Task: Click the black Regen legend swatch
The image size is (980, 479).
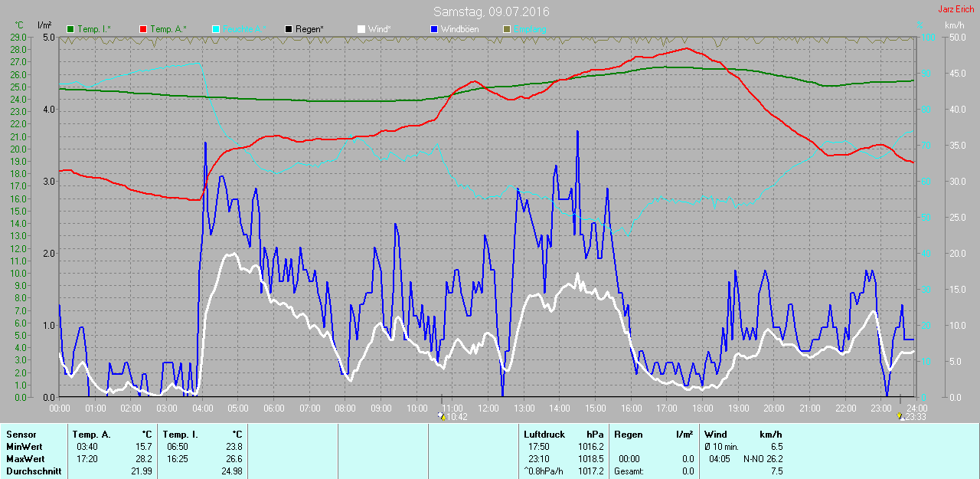Action: (x=289, y=29)
